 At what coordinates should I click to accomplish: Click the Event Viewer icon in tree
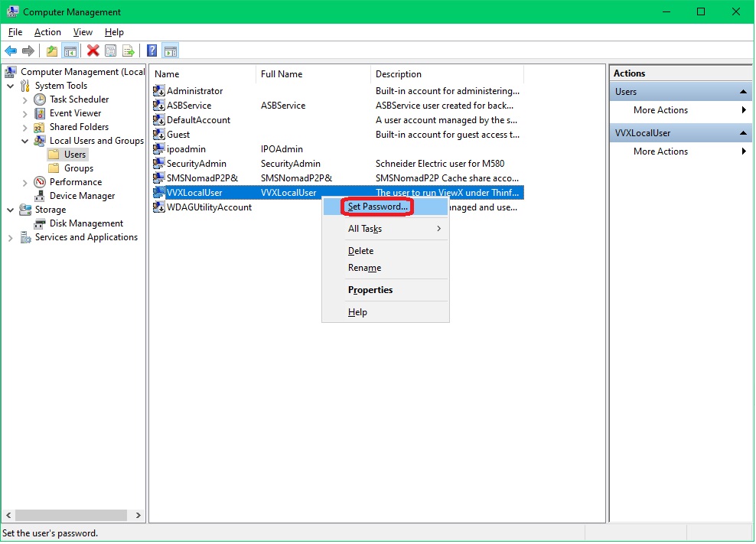click(x=40, y=113)
